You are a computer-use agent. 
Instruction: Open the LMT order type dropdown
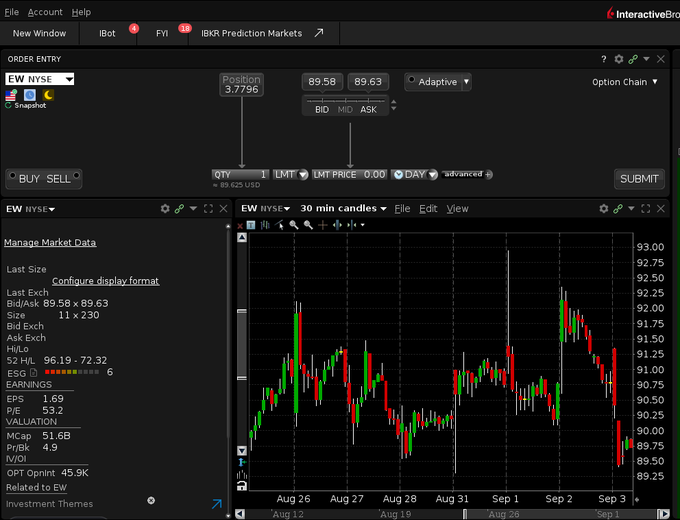[x=303, y=175]
